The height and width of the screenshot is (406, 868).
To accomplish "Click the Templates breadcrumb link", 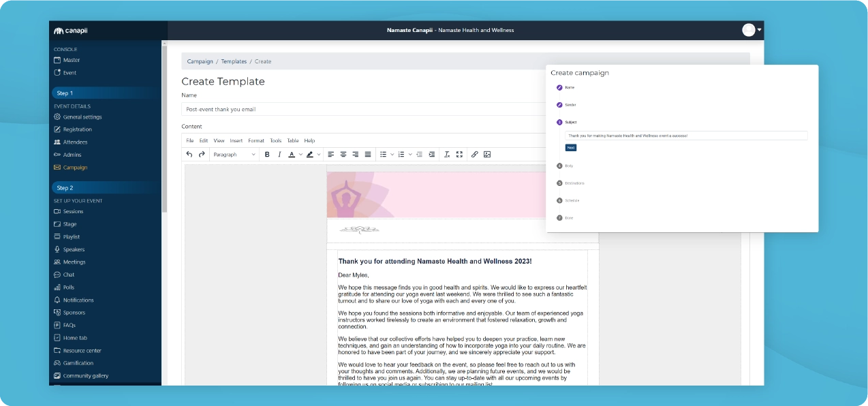I will coord(234,61).
